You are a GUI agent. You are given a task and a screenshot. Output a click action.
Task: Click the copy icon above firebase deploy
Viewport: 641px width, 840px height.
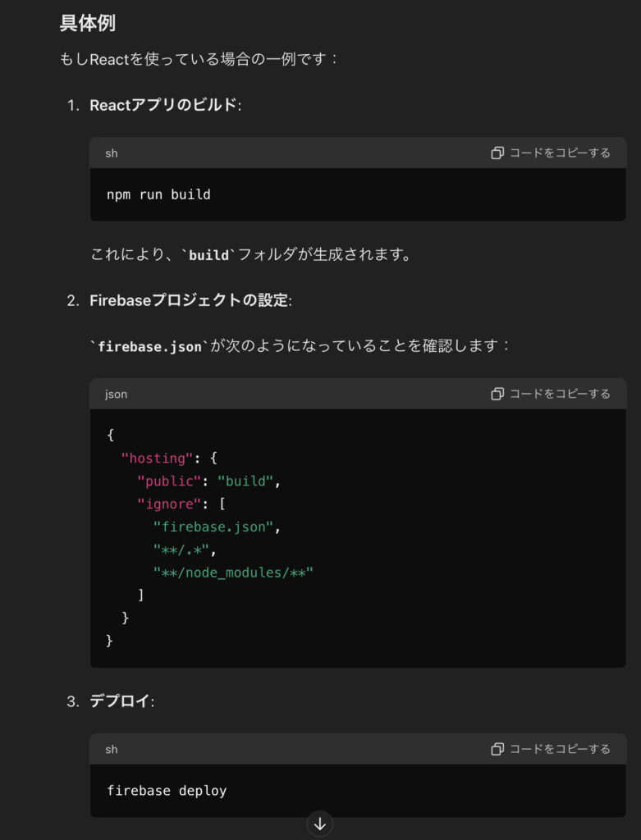coord(497,749)
